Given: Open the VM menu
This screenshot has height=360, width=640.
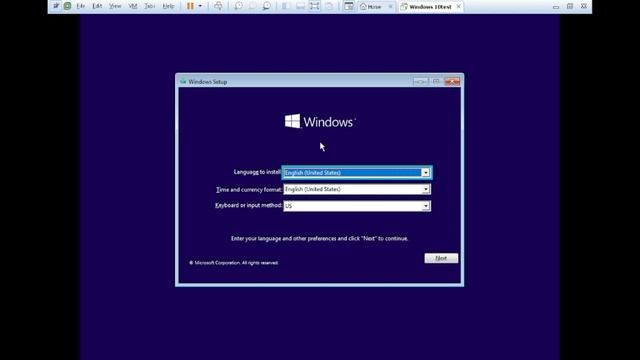Looking at the screenshot, I should point(133,6).
